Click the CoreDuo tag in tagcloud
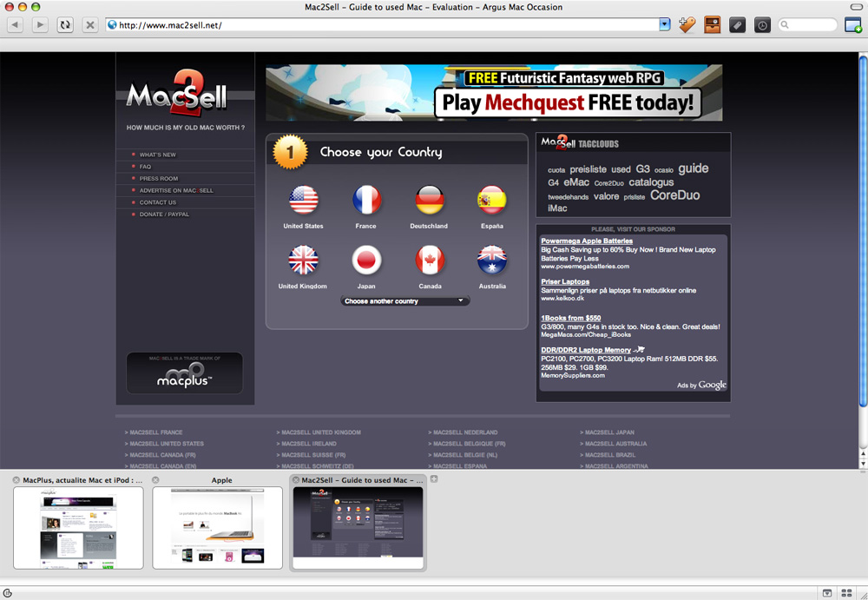 click(x=674, y=195)
